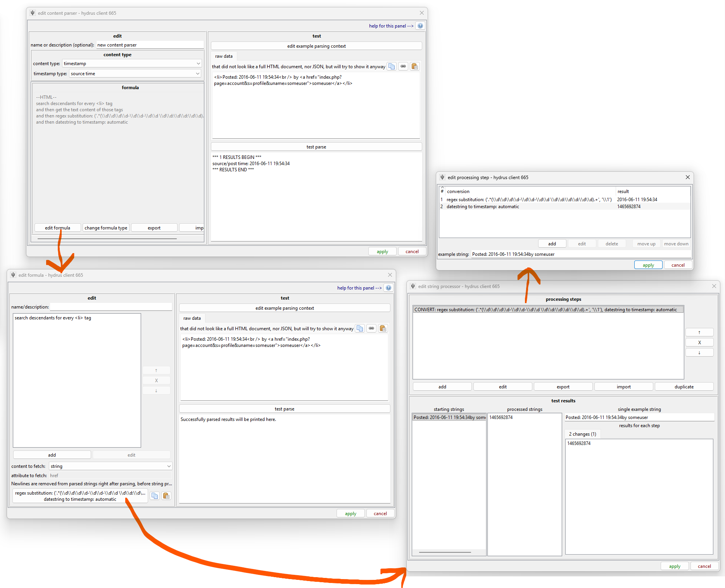725x588 pixels.
Task: Paste raw data in edit formula window
Action: [x=383, y=329]
